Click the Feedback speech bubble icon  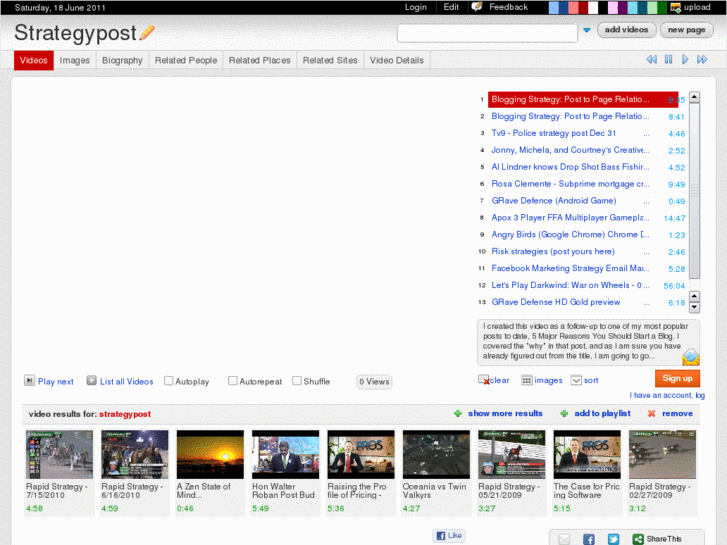tap(477, 7)
